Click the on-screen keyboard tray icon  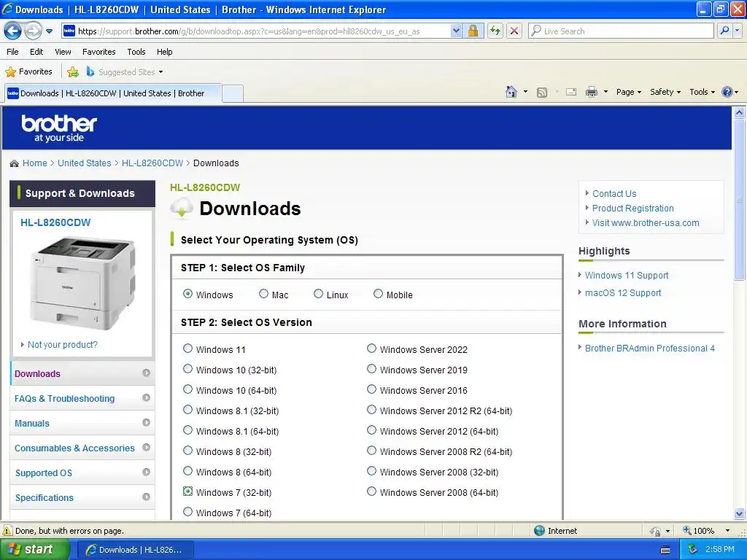click(x=665, y=550)
